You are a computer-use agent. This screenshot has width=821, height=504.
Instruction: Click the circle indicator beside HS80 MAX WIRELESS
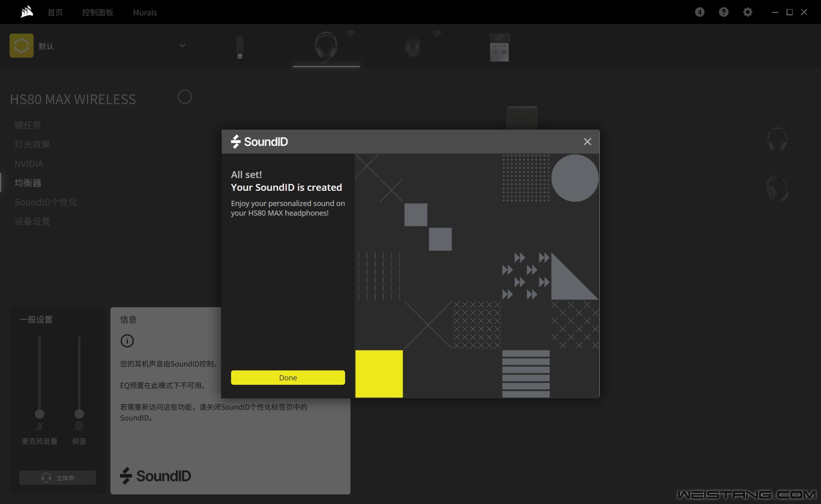[x=184, y=97]
